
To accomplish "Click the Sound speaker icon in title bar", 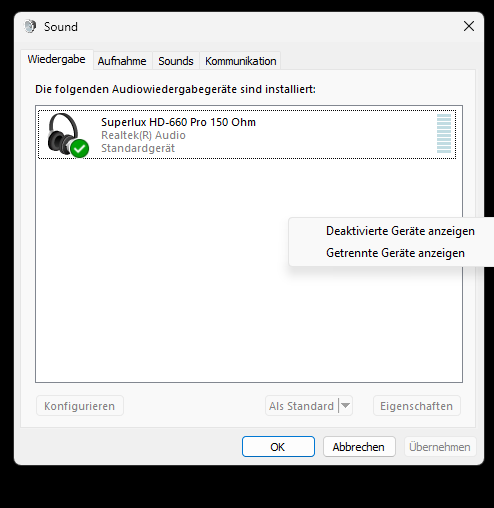I will tap(30, 26).
